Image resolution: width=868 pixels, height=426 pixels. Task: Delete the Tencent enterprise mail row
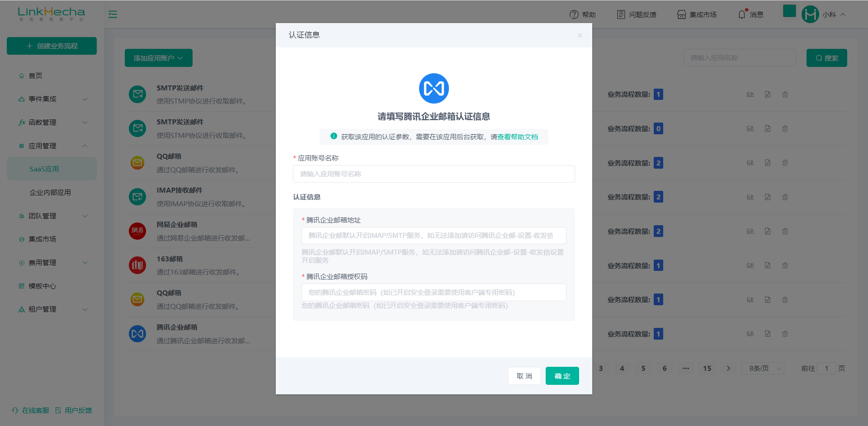pos(785,334)
